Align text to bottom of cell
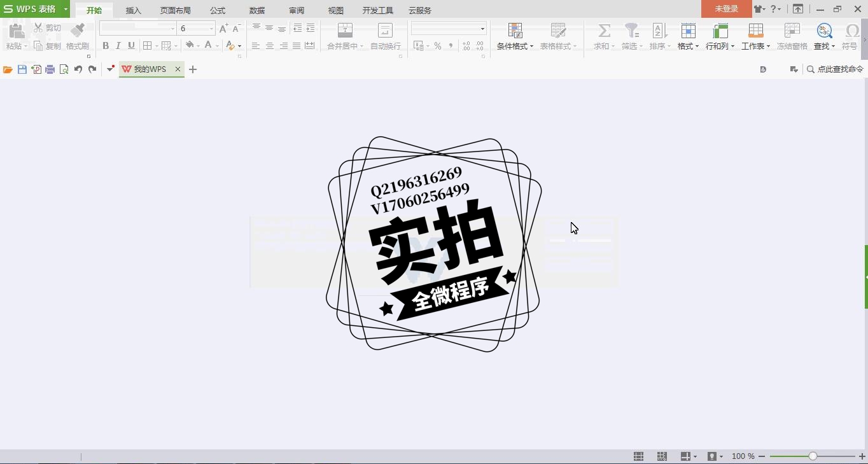The height and width of the screenshot is (464, 868). click(282, 28)
